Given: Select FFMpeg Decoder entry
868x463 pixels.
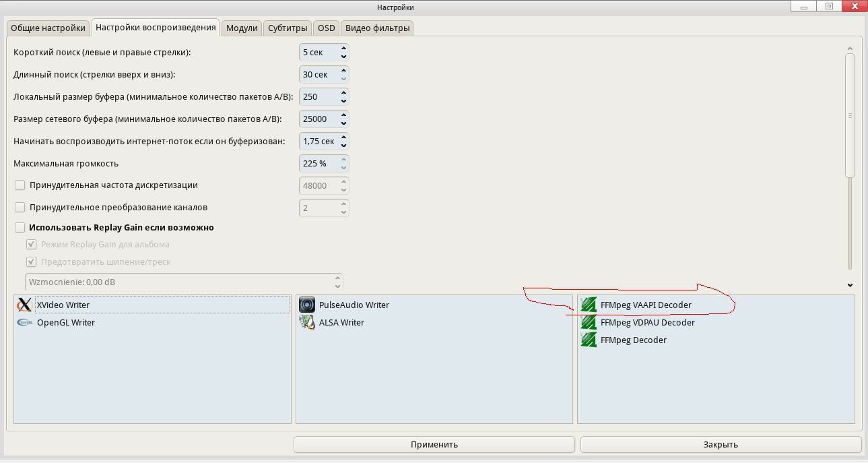Looking at the screenshot, I should (x=716, y=340).
